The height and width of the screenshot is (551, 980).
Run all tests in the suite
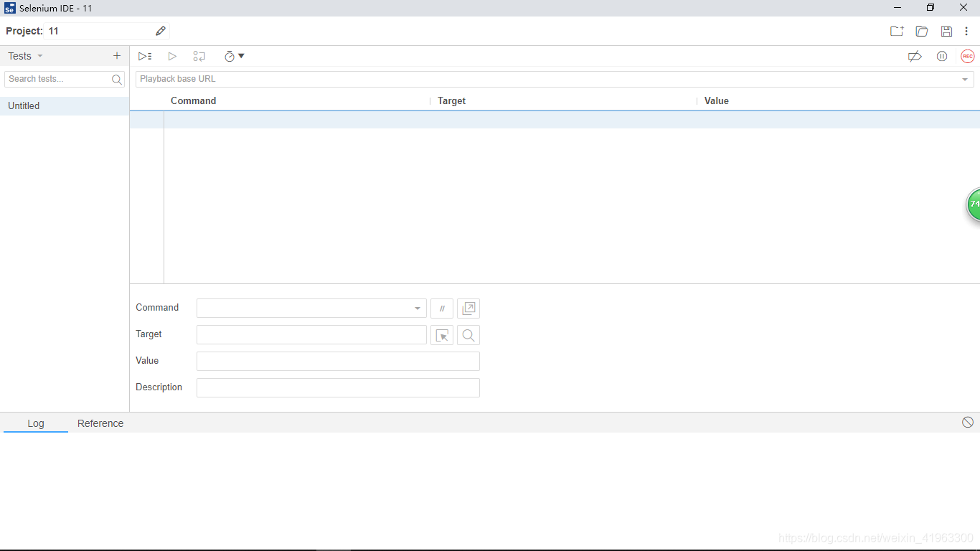click(145, 56)
